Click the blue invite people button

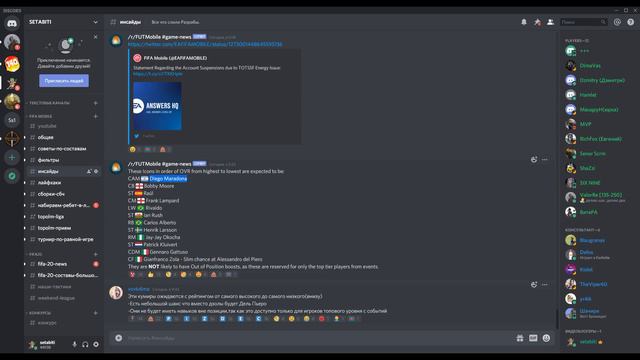pyautogui.click(x=64, y=81)
